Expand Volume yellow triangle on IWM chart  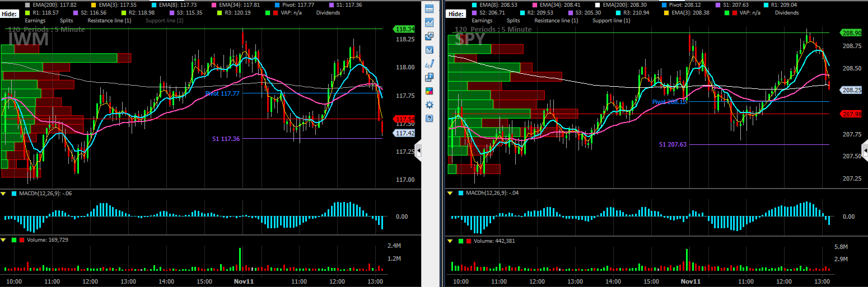coord(3,240)
